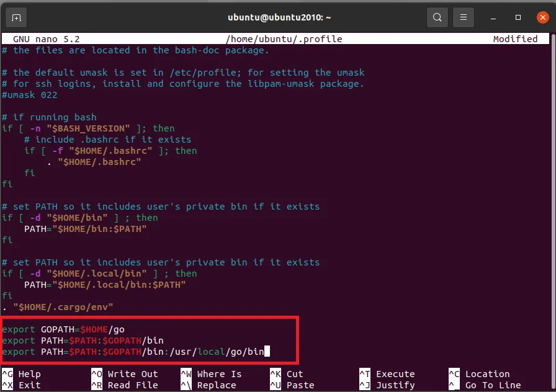Click the . "$HOME/.cargo/env" line
Viewport: 556px width, 392px height.
[58, 307]
